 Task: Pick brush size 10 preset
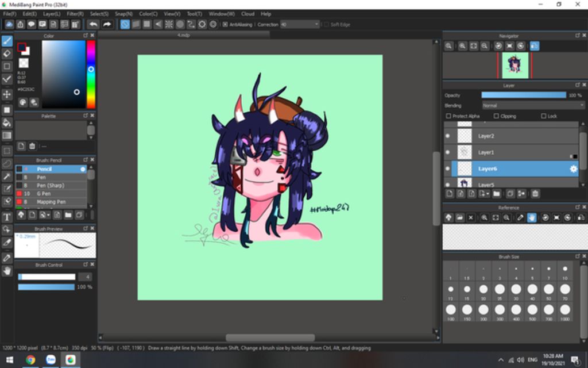pos(565,272)
